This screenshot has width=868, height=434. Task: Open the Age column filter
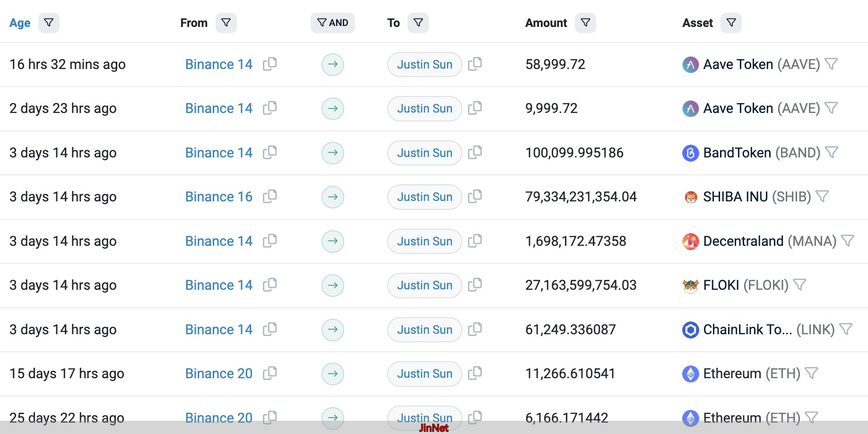[49, 23]
